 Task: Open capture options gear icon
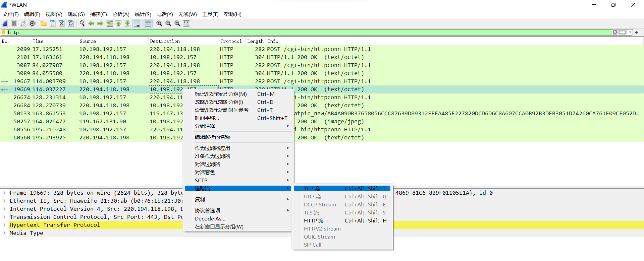[x=32, y=23]
